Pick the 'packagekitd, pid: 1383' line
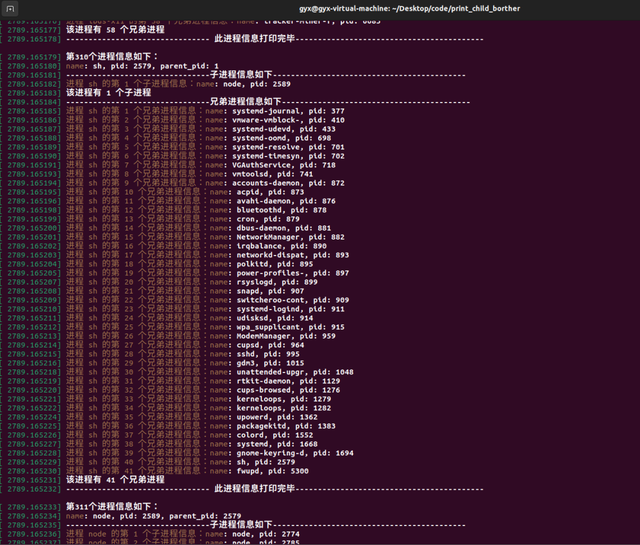640x545 pixels. (x=286, y=426)
